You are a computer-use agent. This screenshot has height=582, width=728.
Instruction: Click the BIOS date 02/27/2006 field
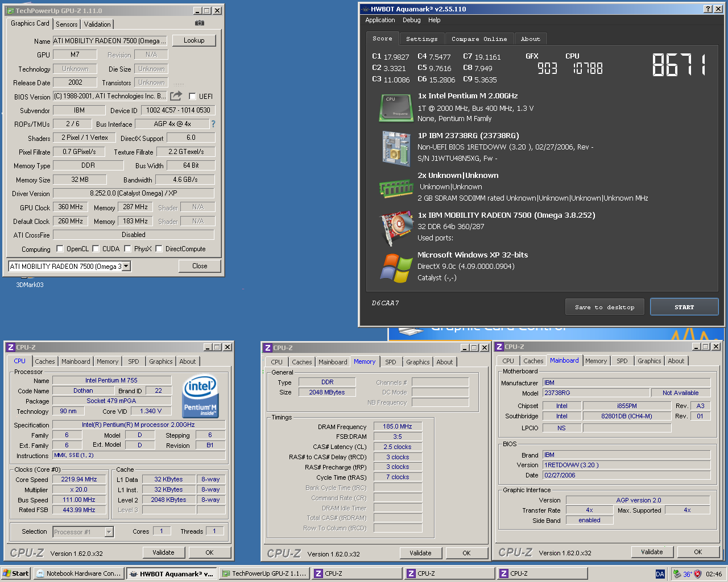coord(626,475)
